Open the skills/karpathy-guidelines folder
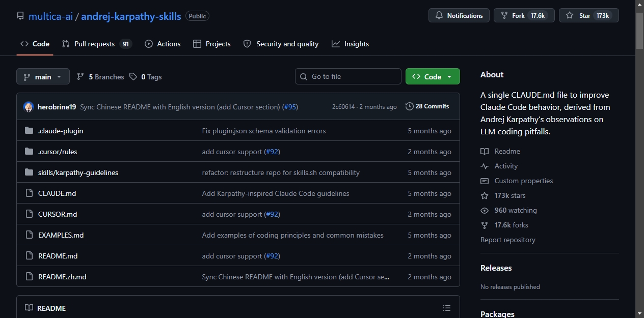644x318 pixels. pyautogui.click(x=78, y=172)
